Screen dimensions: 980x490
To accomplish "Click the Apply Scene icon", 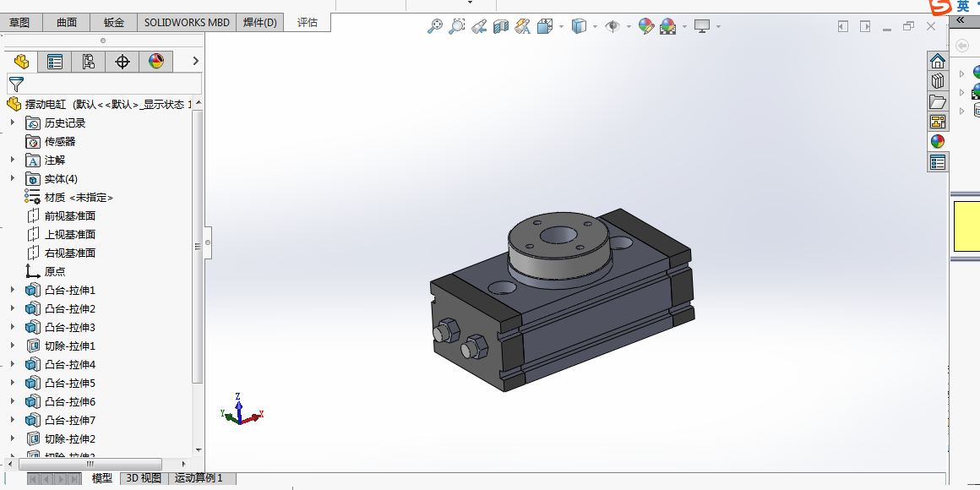I will 668,26.
